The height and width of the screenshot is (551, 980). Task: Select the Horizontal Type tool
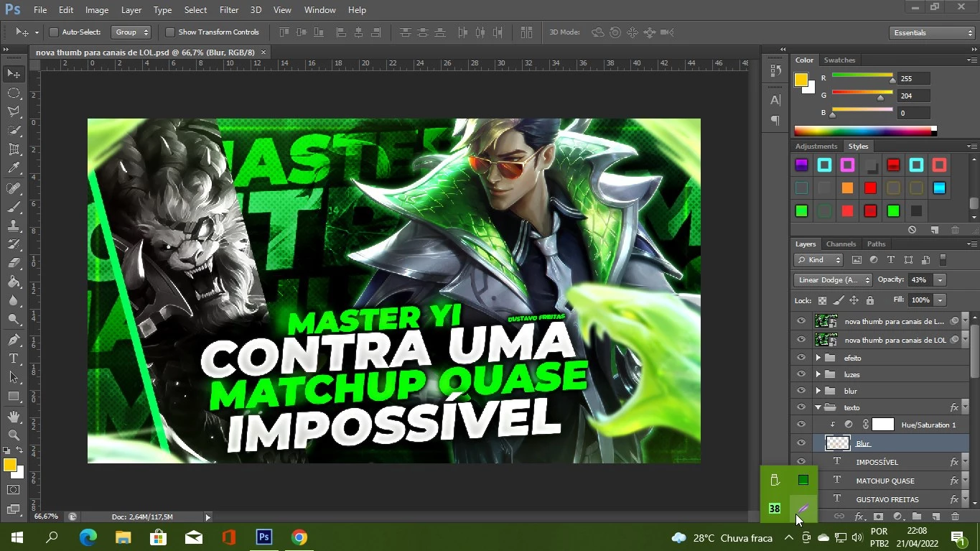(14, 358)
